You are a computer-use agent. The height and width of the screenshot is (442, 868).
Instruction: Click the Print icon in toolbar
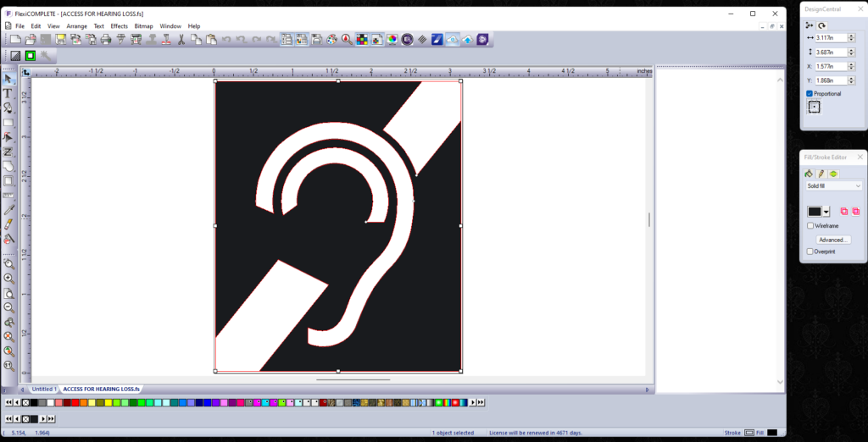pos(106,39)
